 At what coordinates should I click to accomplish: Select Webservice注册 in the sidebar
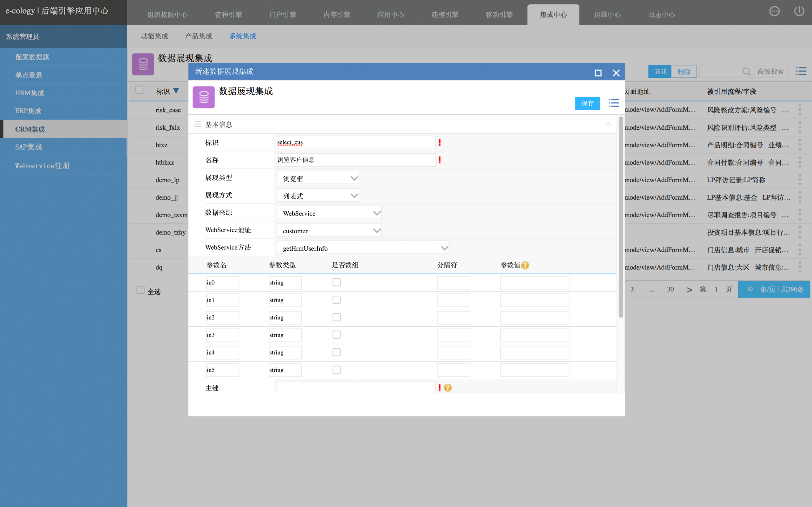point(42,166)
